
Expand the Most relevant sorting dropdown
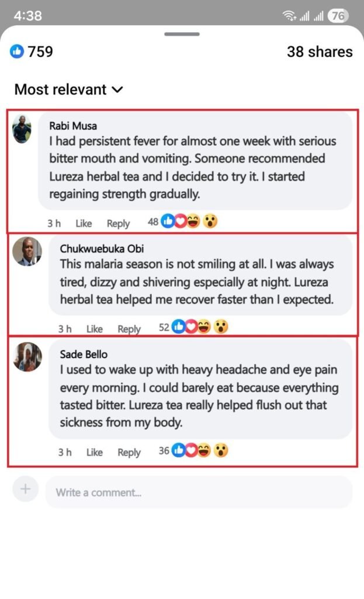[69, 89]
